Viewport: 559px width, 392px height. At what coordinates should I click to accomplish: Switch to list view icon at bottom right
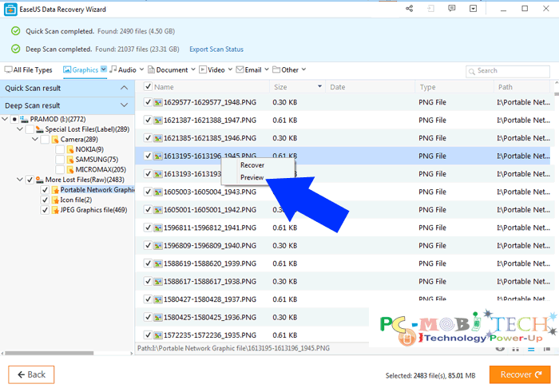[x=531, y=349]
